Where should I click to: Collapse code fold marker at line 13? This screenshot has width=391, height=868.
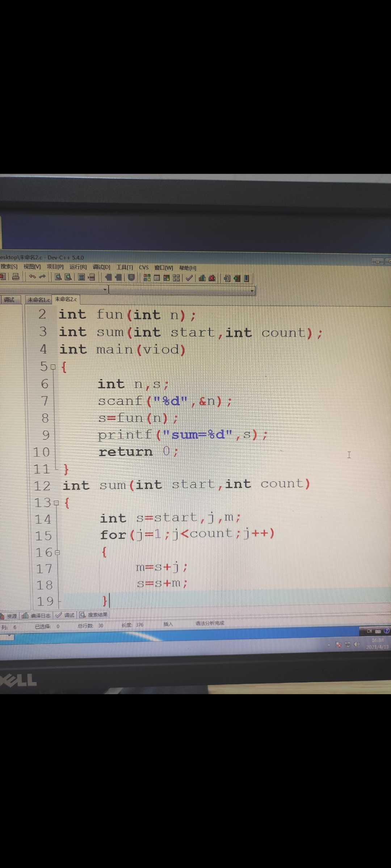(56, 503)
